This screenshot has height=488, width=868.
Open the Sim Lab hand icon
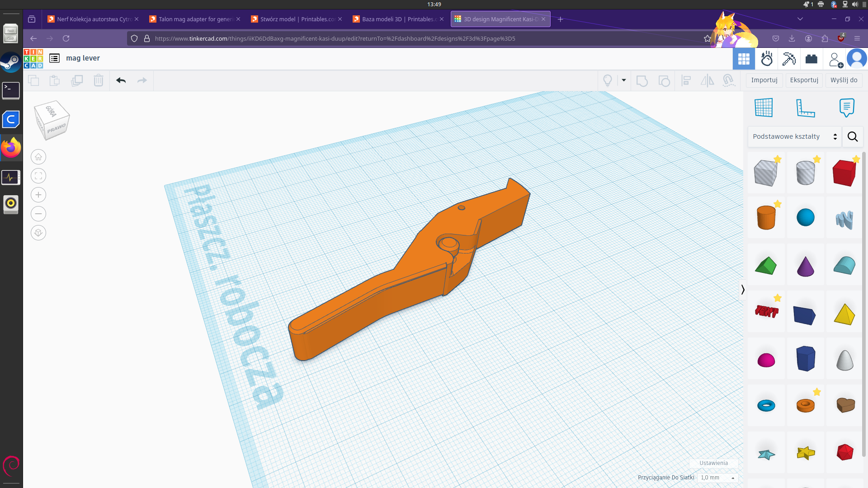click(x=767, y=59)
